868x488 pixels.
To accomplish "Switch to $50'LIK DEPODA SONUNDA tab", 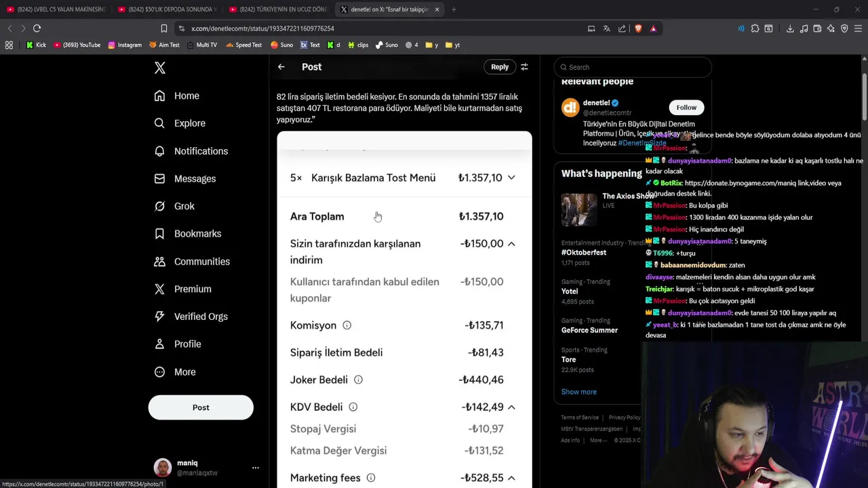I will click(x=167, y=9).
